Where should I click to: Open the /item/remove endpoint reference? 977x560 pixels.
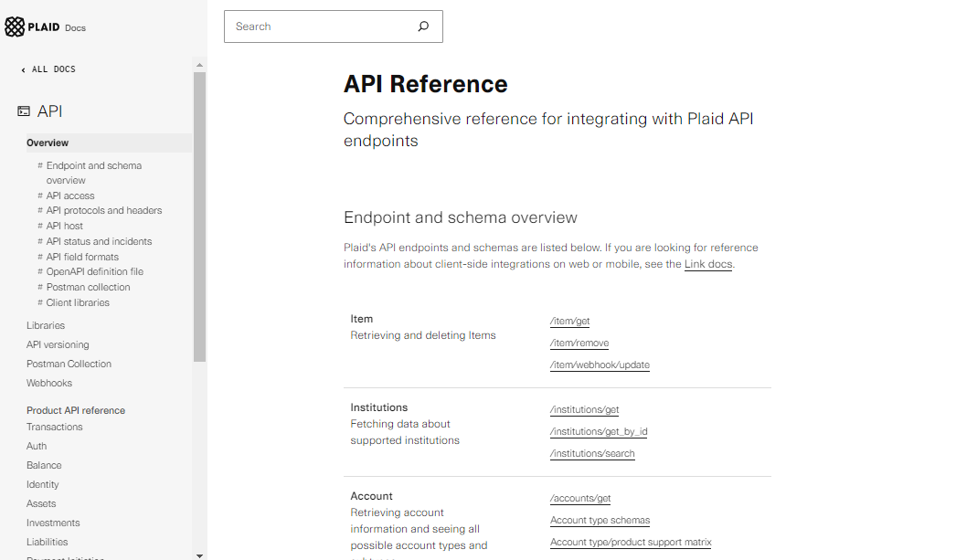coord(579,343)
